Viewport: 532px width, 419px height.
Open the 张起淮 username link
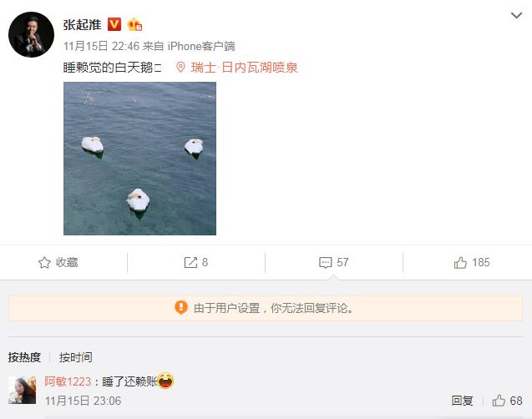pyautogui.click(x=82, y=25)
